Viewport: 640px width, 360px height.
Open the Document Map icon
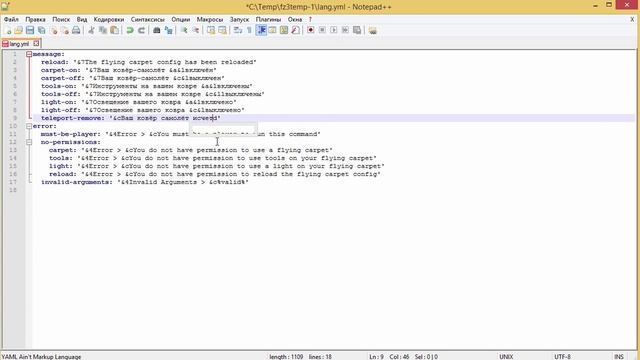point(284,30)
